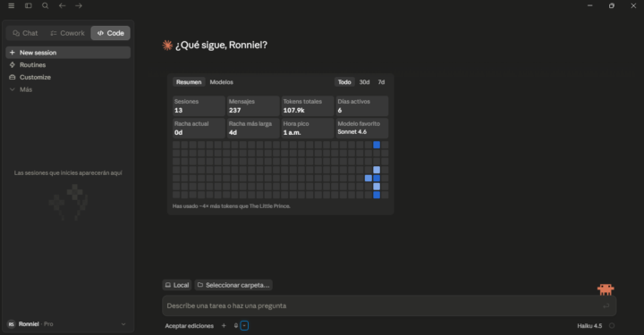
Task: Close the application window
Action: point(633,5)
